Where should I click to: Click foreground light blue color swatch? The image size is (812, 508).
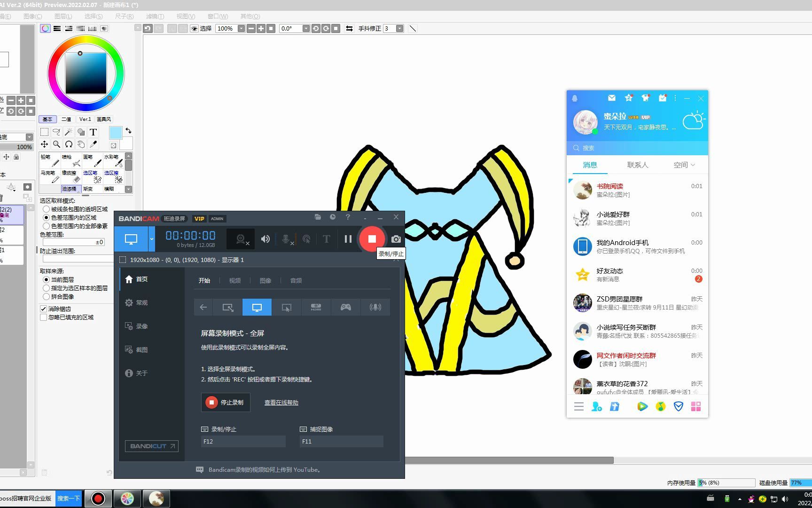coord(116,133)
